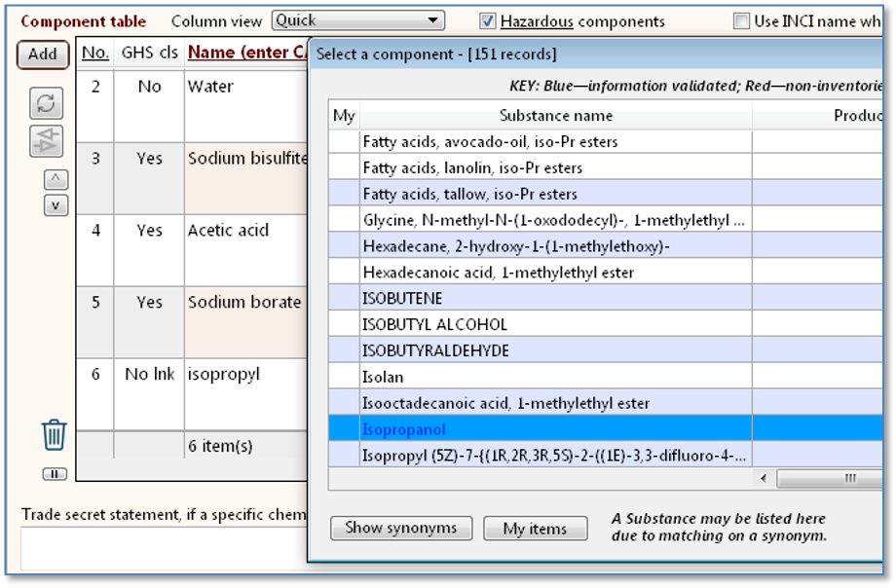Click Sodium borate component cell
Image resolution: width=896 pixels, height=588 pixels.
[x=245, y=322]
